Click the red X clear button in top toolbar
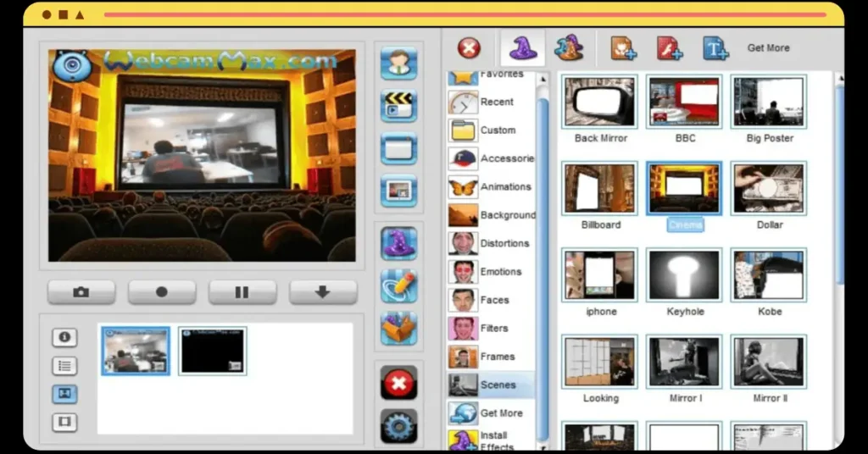The image size is (868, 454). coord(469,48)
